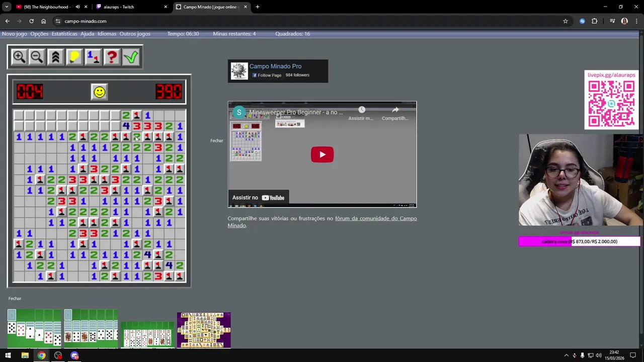The width and height of the screenshot is (644, 362).
Task: Open the Outros jogos menu
Action: coord(135,34)
